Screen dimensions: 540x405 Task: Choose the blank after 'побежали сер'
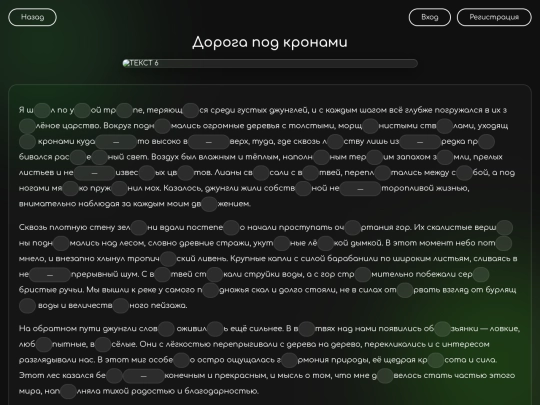(x=481, y=274)
